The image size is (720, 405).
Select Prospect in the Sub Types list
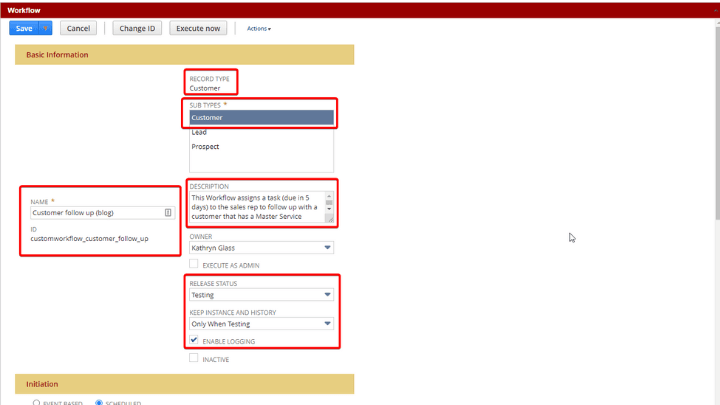[261, 146]
